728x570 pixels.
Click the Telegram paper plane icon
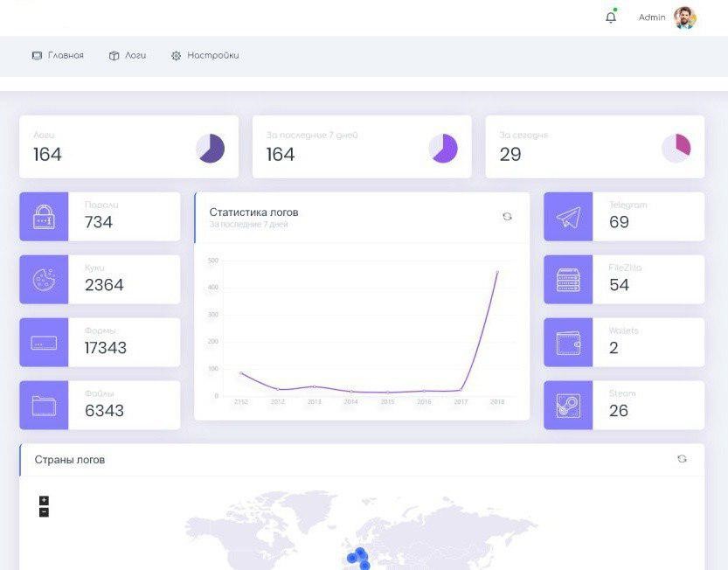pyautogui.click(x=568, y=217)
